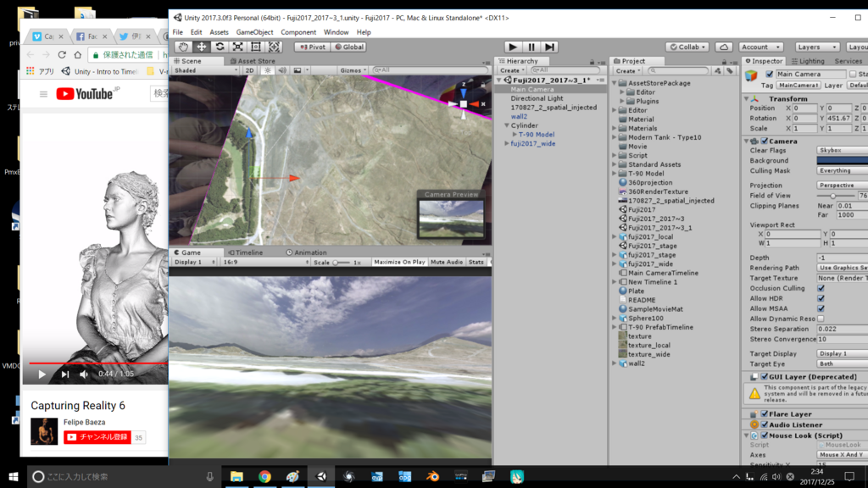Open the YouTube hamburger menu
Viewport: 868px width, 488px height.
coord(43,94)
